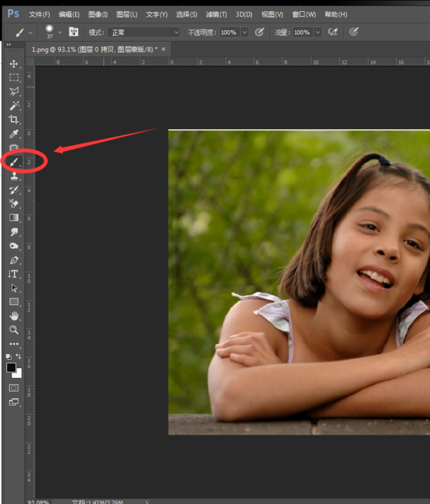The width and height of the screenshot is (430, 504).
Task: Expand the opacity 不透明度 value dropdown
Action: [x=245, y=33]
